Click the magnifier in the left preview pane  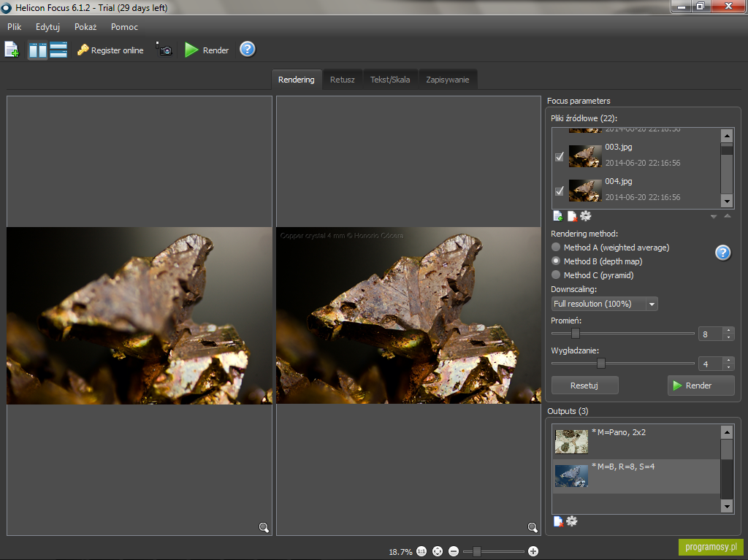click(x=264, y=528)
